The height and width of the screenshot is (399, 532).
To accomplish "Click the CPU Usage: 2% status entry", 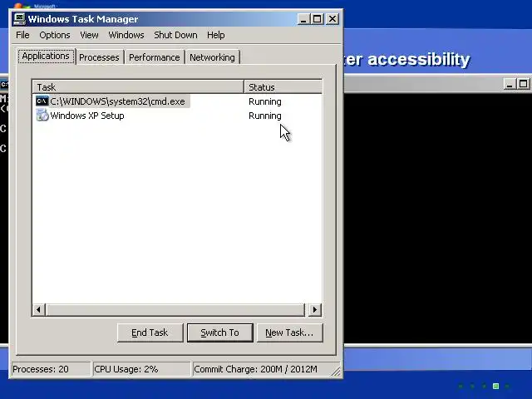I will 141,369.
